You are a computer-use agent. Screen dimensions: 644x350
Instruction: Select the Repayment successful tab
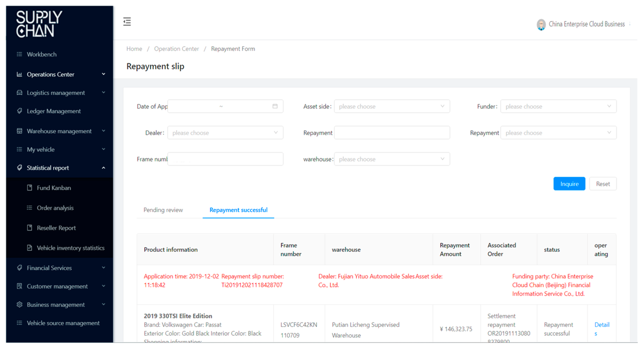pos(238,210)
